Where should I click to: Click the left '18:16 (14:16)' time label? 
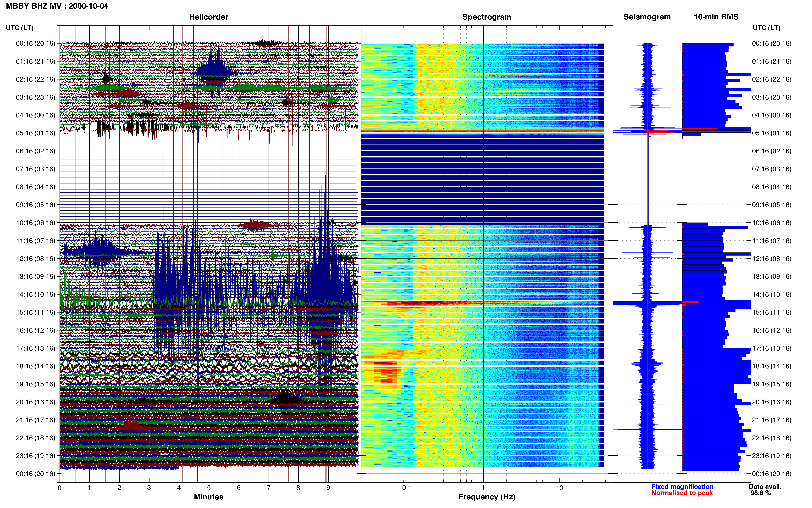tap(36, 366)
